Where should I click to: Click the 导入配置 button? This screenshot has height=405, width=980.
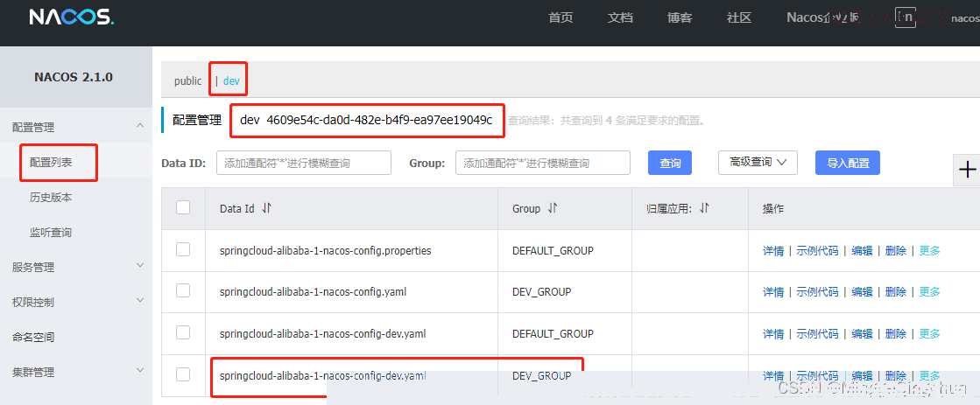pyautogui.click(x=848, y=163)
